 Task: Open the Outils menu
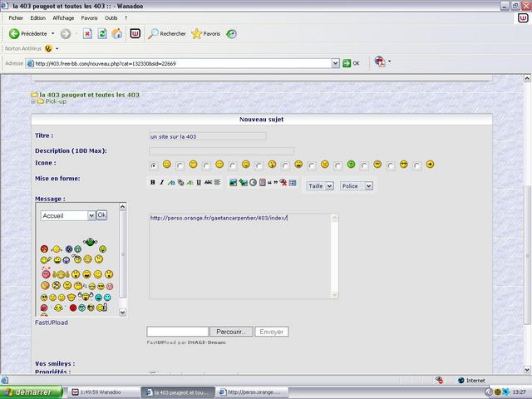[x=111, y=17]
